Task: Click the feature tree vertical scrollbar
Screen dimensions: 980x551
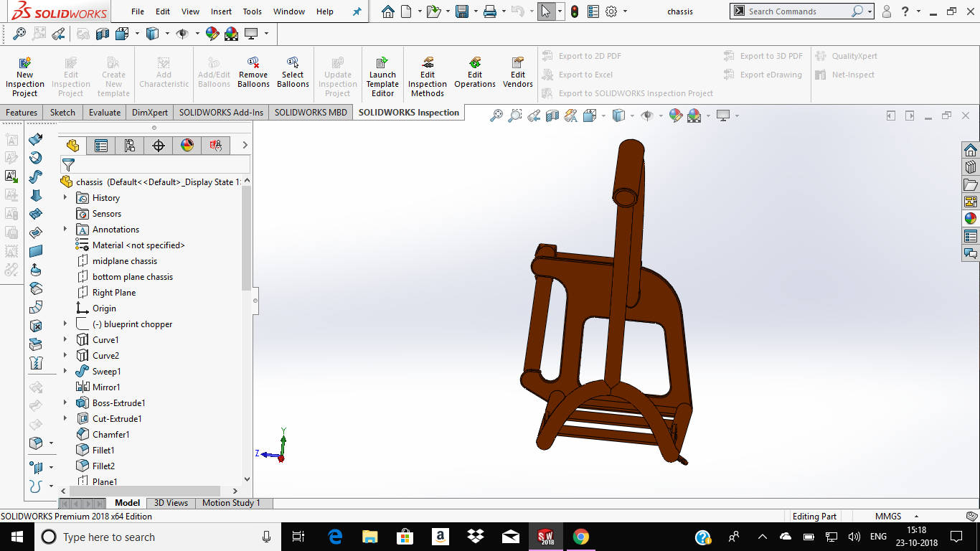Action: click(247, 237)
